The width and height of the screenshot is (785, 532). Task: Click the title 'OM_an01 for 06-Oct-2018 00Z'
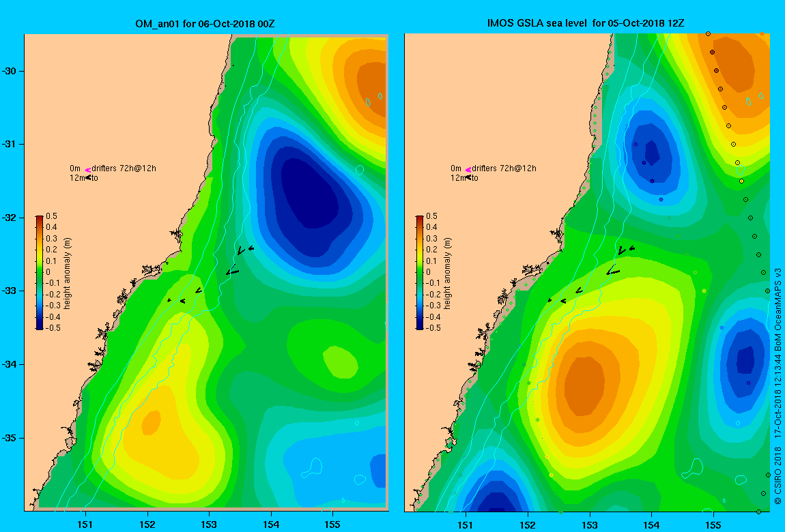[x=205, y=24]
